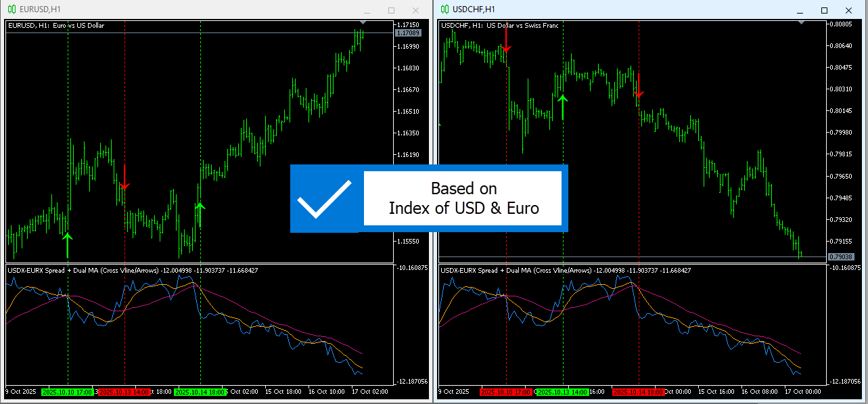Select EURUSD green up arrow at 2025.10.14 18:00
This screenshot has height=404, width=868.
(200, 214)
